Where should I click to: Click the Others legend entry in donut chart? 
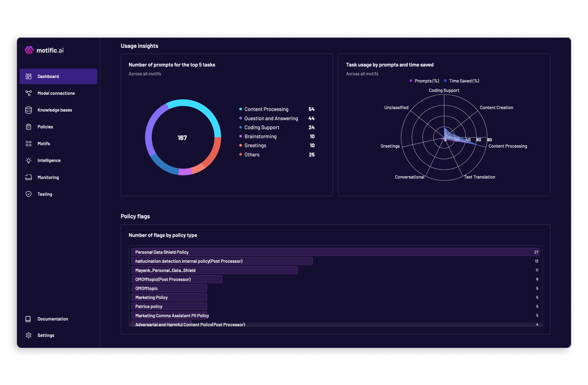[252, 155]
